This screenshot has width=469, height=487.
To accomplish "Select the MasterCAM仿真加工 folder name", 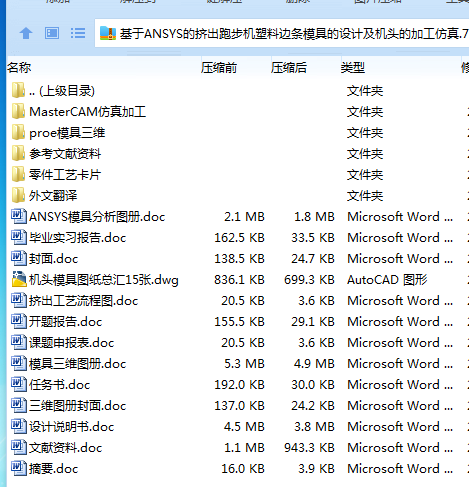I will point(88,112).
